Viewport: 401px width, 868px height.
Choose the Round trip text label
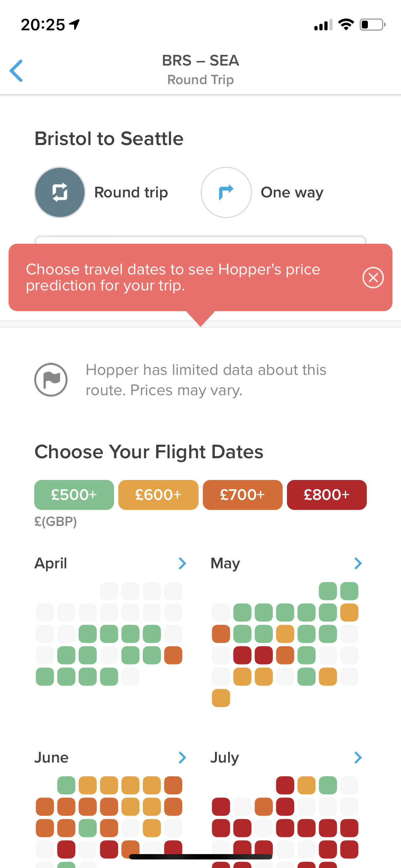click(x=131, y=192)
